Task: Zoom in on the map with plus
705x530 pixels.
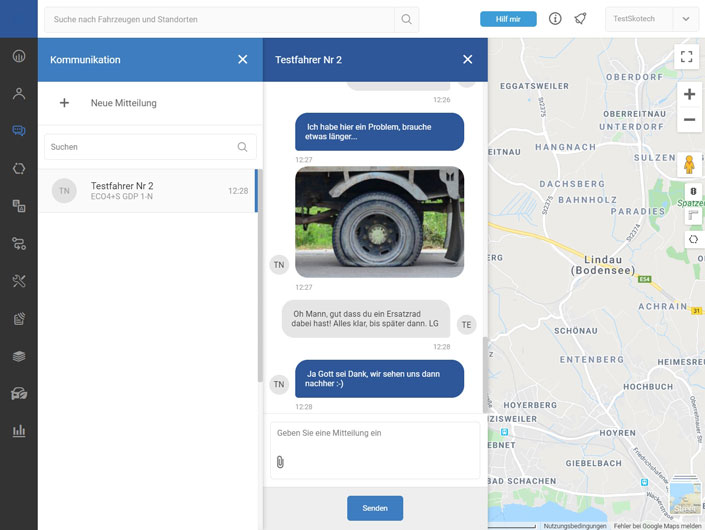Action: coord(689,94)
